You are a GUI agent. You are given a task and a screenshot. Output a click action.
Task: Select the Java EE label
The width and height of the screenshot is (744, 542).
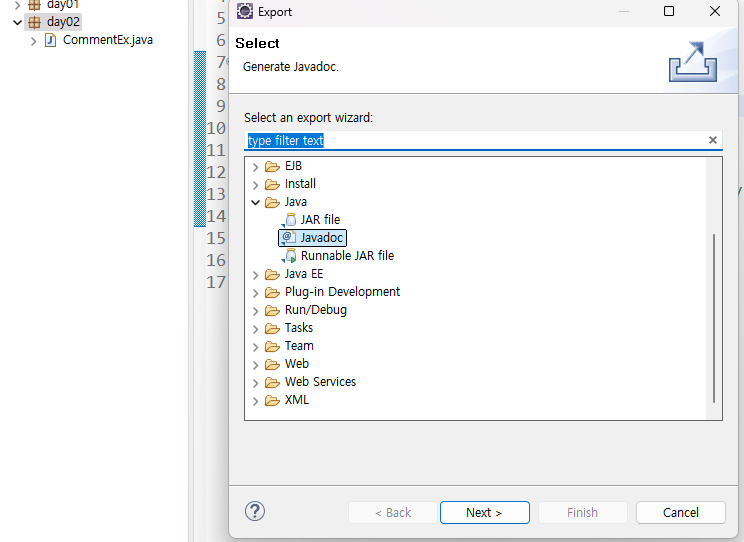304,274
